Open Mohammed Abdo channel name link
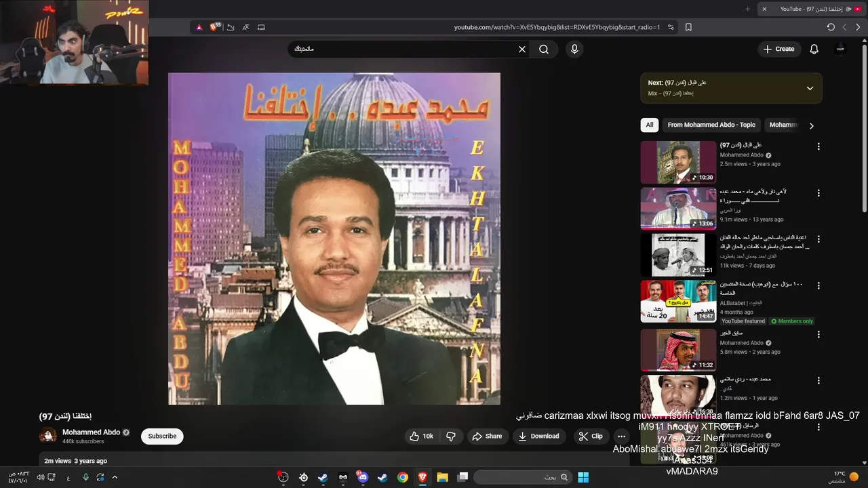Viewport: 868px width, 488px height. click(x=91, y=432)
